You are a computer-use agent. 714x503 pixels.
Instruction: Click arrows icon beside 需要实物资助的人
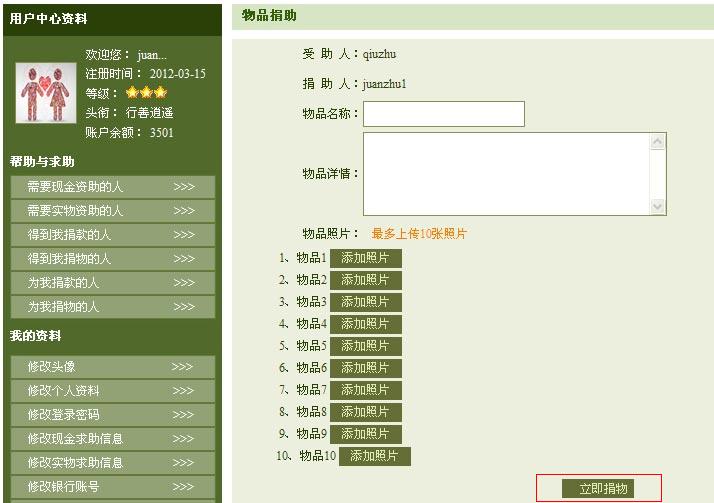point(184,211)
